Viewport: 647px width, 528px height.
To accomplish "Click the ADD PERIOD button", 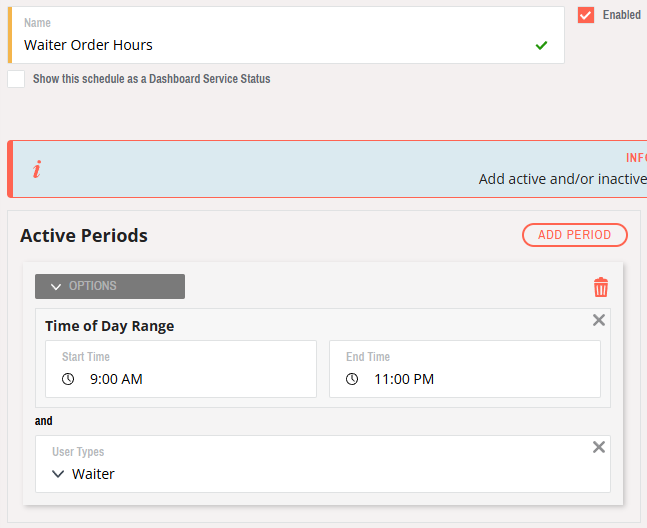I will coord(574,235).
